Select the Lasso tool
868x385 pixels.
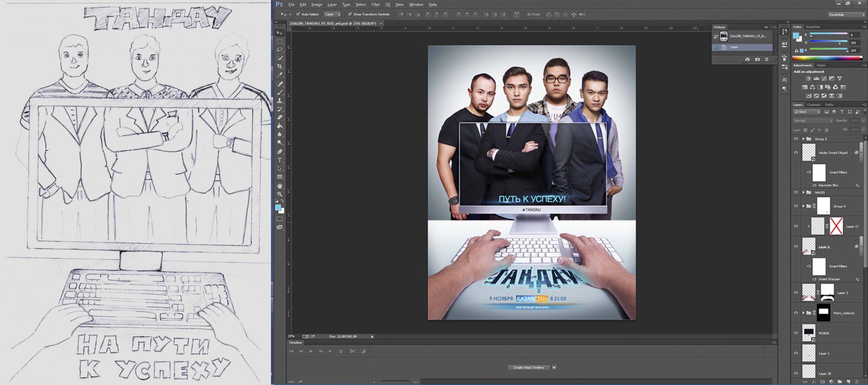[x=279, y=50]
